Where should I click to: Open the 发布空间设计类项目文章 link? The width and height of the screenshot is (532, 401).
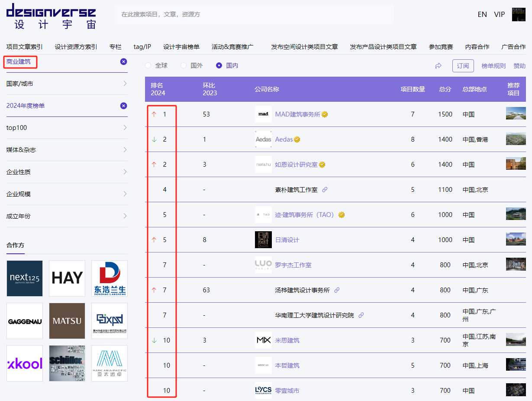[x=304, y=47]
